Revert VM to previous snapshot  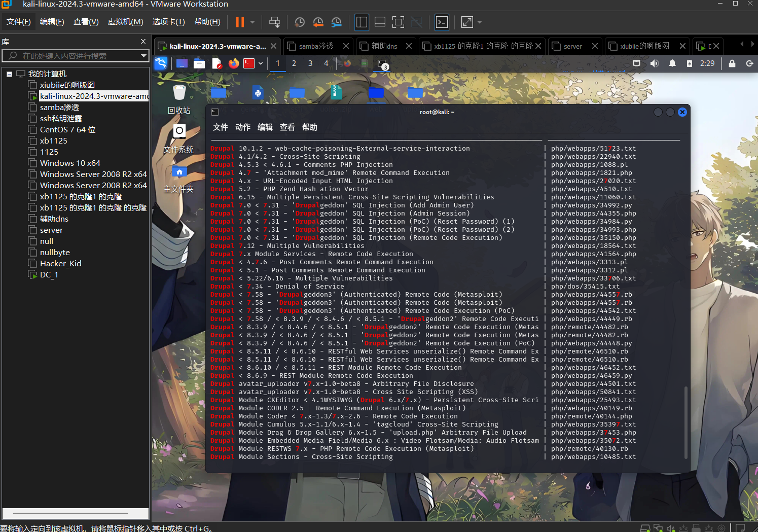coord(318,22)
